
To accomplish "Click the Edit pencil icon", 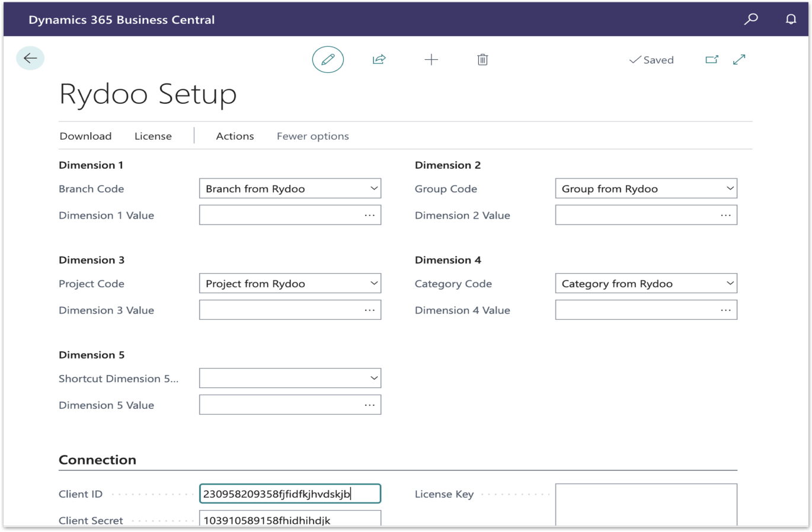I will (x=328, y=59).
